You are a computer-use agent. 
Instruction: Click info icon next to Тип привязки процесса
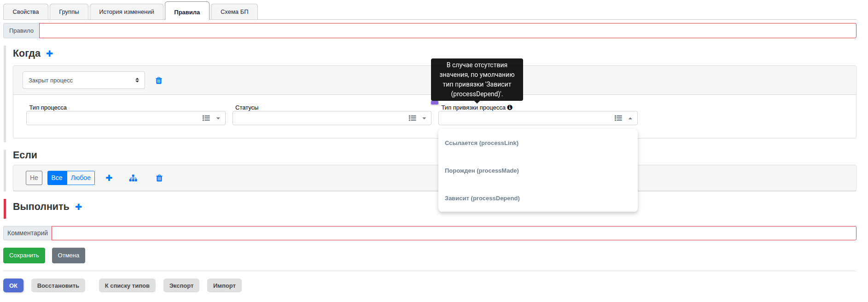510,107
